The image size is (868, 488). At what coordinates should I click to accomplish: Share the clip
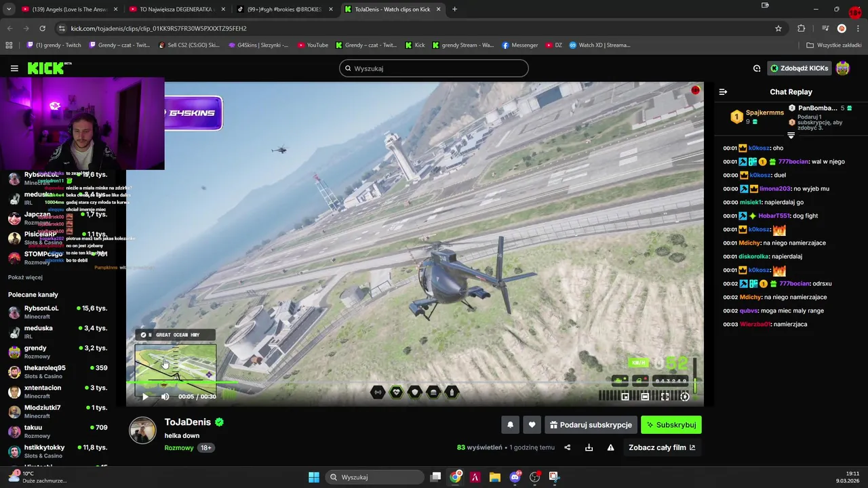(568, 447)
